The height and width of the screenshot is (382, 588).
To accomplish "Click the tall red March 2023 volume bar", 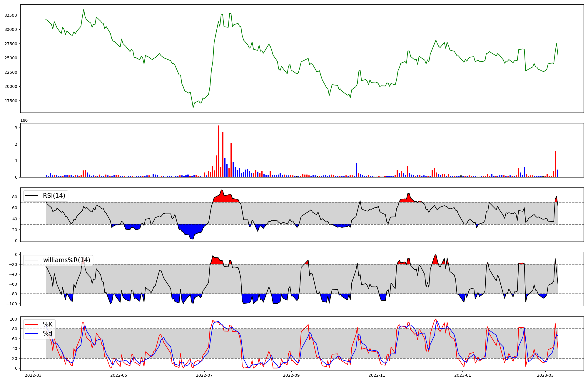I will 555,164.
